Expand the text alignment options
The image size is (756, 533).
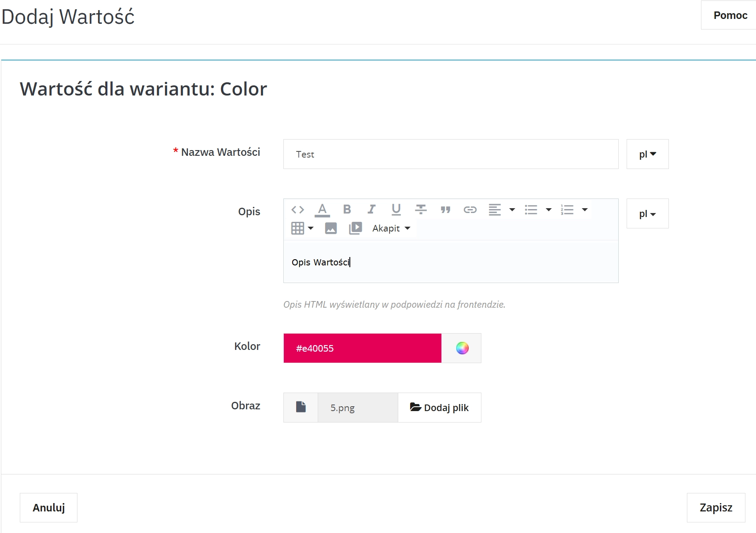(511, 210)
